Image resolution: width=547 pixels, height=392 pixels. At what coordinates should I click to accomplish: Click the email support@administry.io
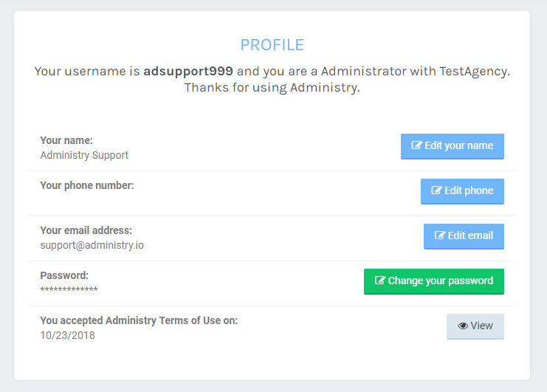[92, 245]
